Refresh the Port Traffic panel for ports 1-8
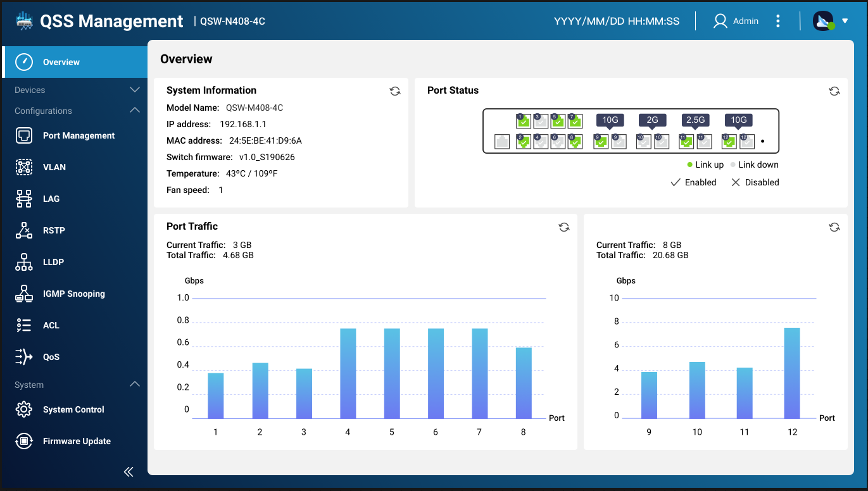Image resolution: width=868 pixels, height=491 pixels. click(x=564, y=227)
